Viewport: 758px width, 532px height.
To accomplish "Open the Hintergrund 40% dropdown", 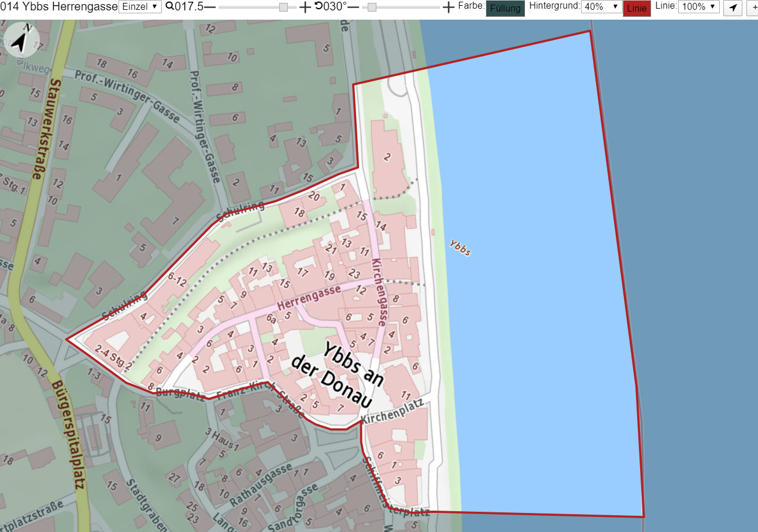I will (601, 6).
